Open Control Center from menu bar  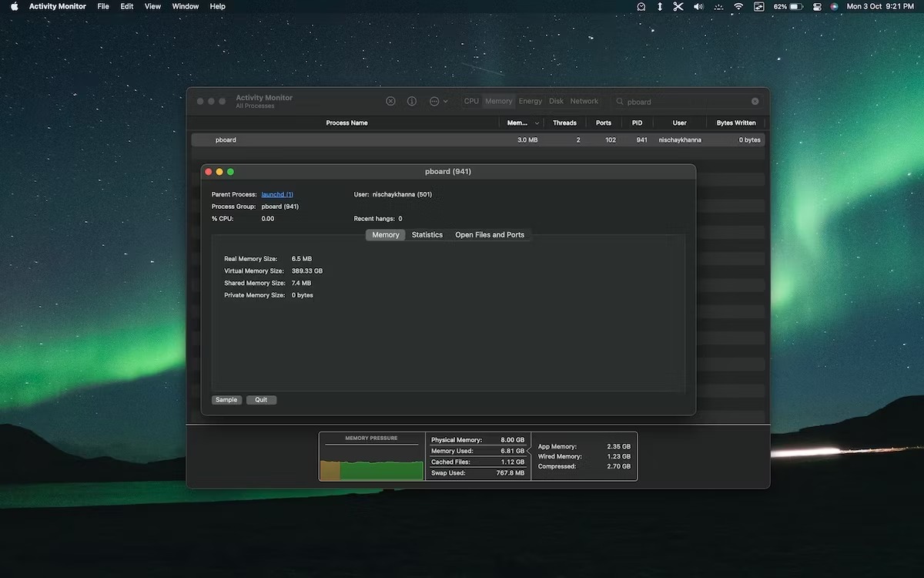[816, 6]
